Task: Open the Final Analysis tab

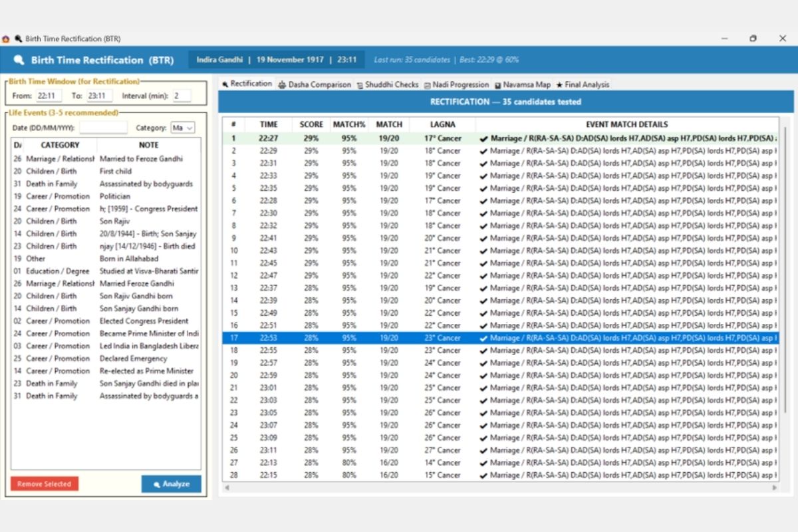Action: point(583,84)
